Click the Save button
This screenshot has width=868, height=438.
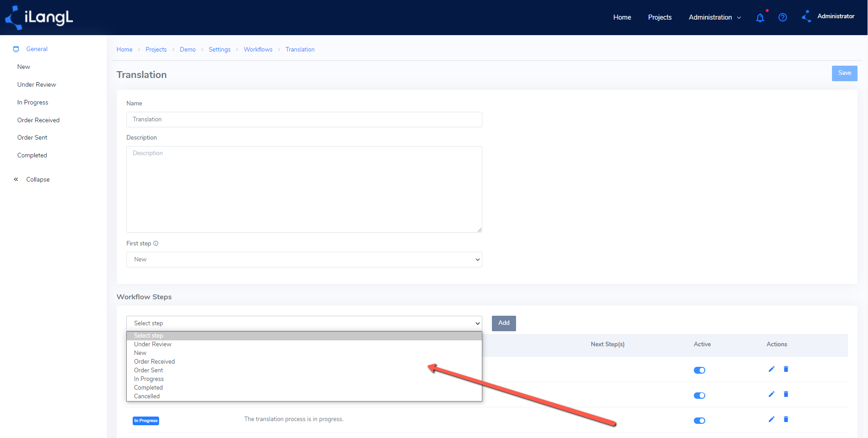(x=844, y=73)
